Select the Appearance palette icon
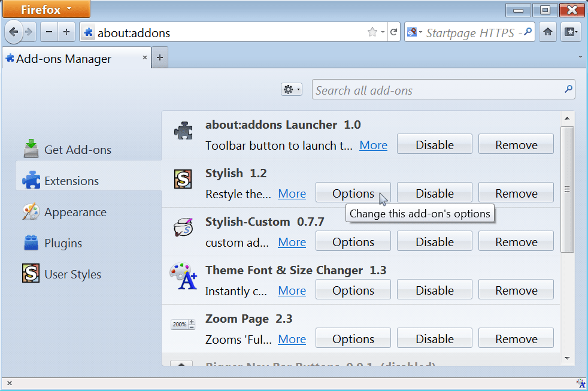The image size is (588, 391). point(31,212)
